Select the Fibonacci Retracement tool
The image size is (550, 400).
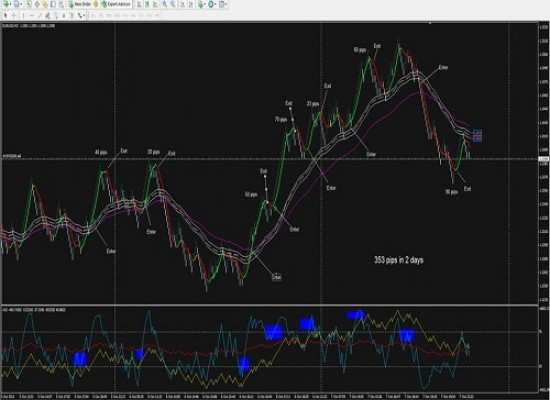55,15
